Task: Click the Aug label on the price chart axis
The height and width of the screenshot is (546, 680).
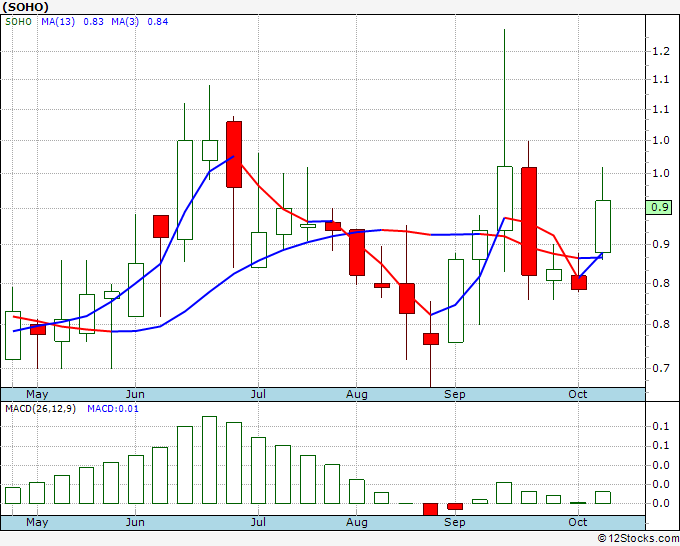Action: (x=357, y=394)
